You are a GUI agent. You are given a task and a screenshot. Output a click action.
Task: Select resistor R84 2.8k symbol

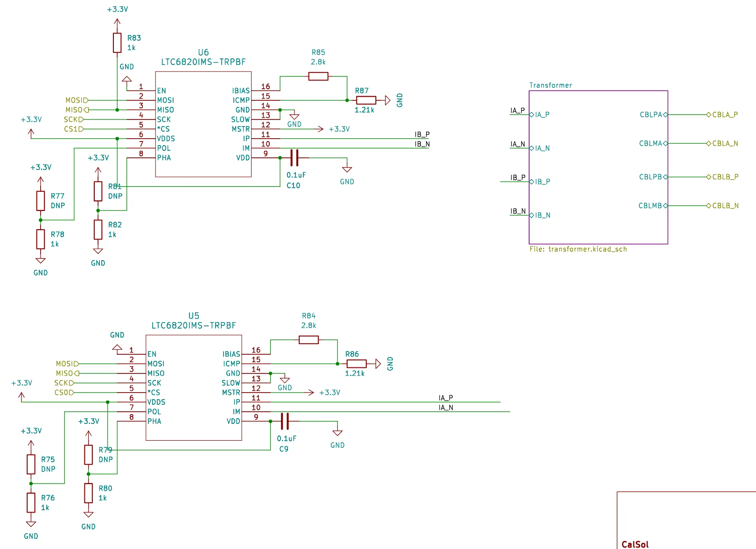coord(308,340)
